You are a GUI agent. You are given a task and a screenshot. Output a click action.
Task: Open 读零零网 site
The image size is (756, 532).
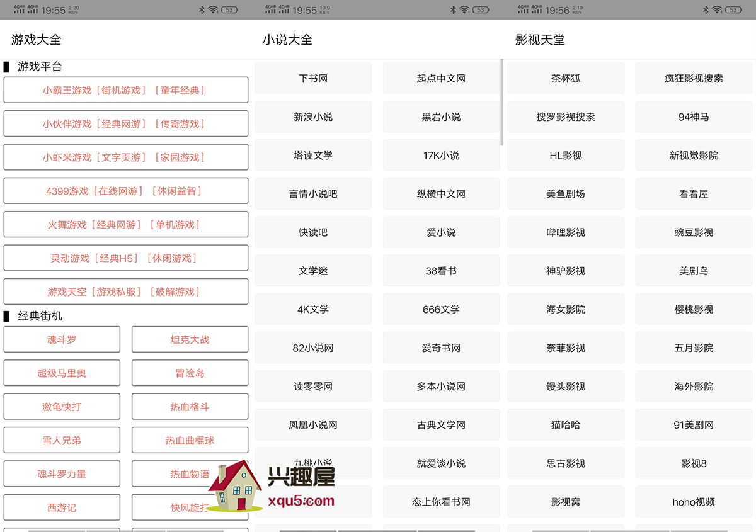point(313,386)
